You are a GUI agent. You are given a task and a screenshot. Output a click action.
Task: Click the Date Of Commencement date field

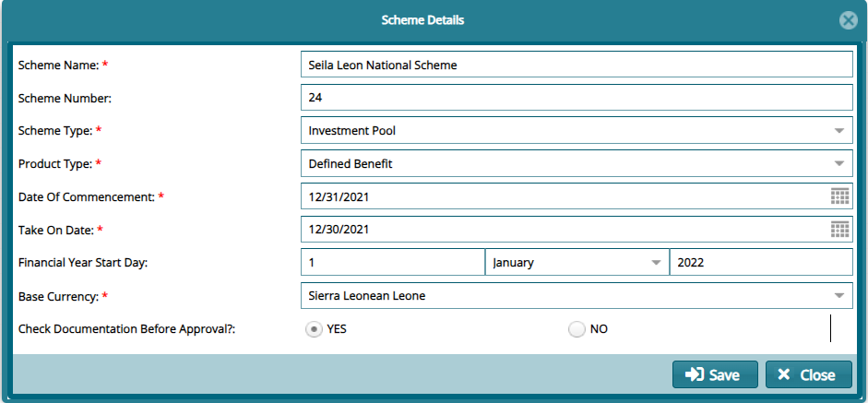point(563,196)
